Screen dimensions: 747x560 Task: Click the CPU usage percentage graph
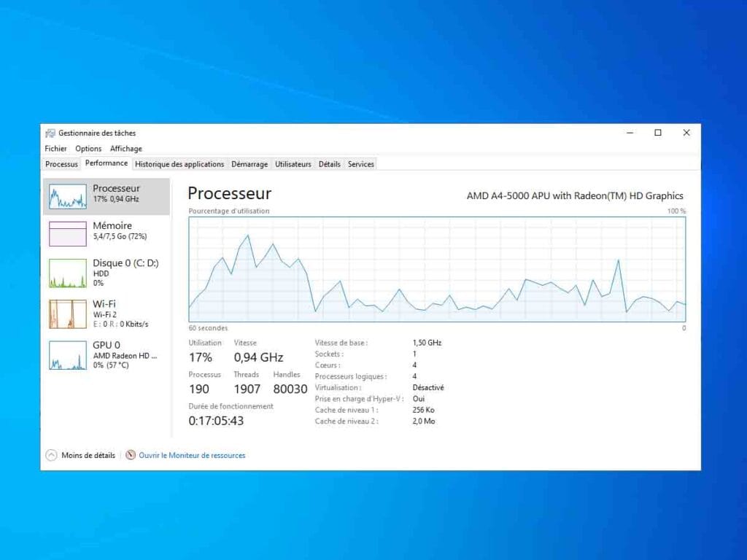coord(437,269)
